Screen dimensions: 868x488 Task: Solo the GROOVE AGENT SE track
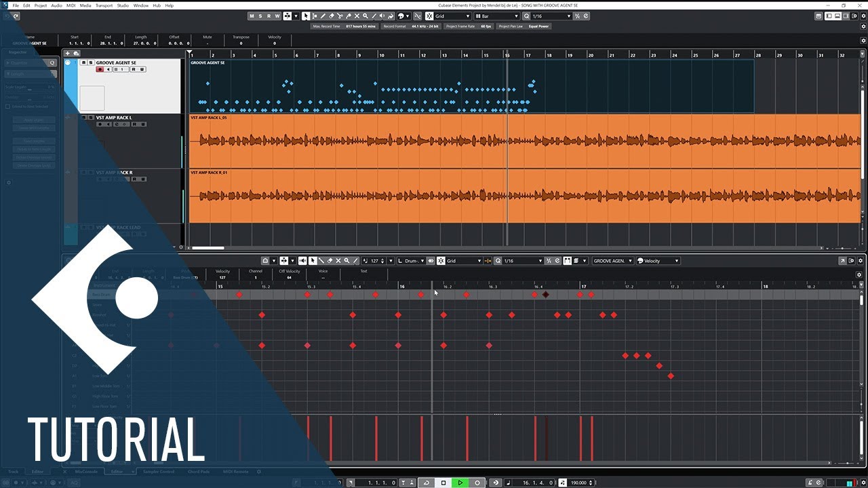coord(90,62)
